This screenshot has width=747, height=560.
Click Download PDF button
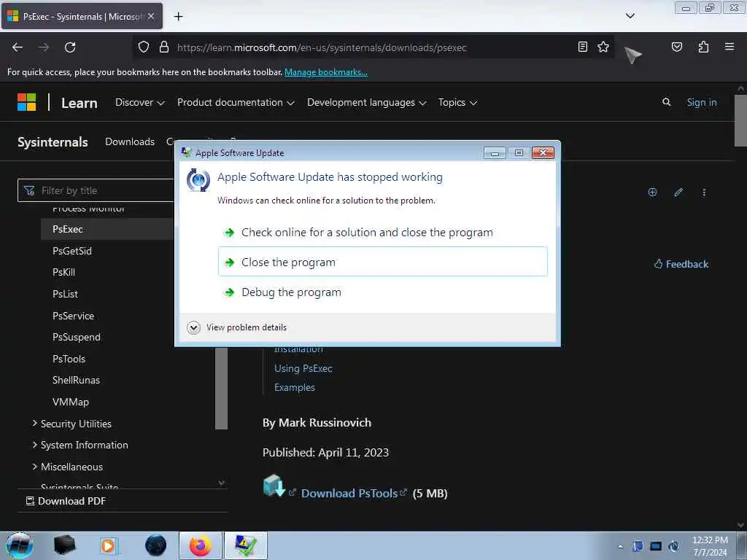point(66,501)
